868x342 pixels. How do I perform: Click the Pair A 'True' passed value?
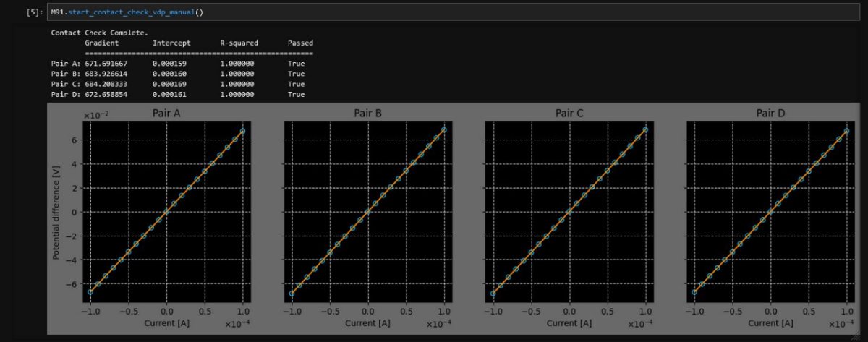pos(296,64)
